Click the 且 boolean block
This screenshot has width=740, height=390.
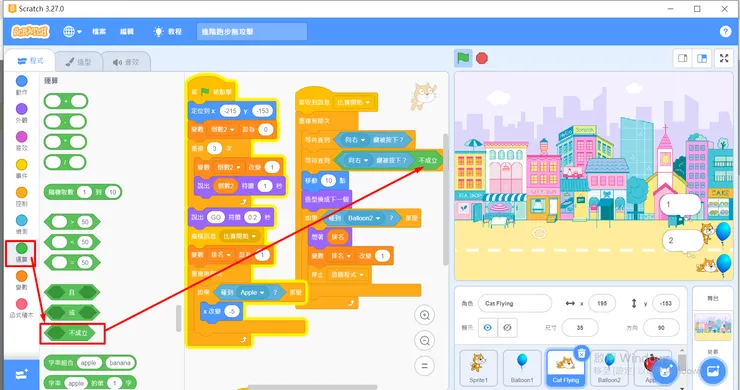point(72,292)
